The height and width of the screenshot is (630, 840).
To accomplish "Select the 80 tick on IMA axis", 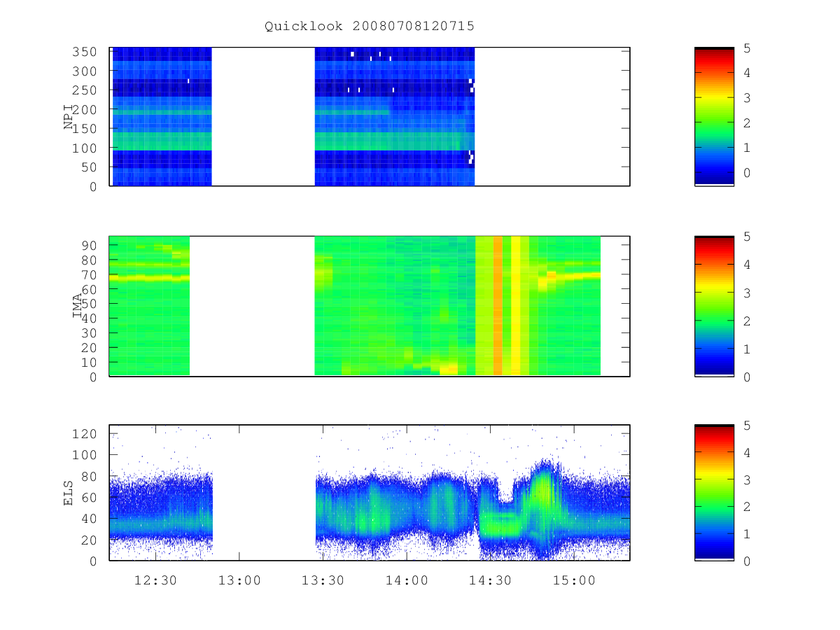I will (90, 260).
